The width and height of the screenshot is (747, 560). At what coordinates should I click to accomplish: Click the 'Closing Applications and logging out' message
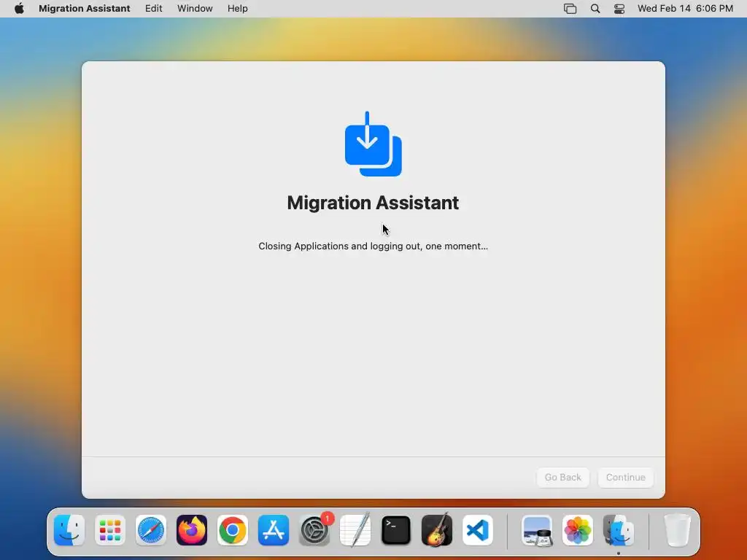click(373, 246)
